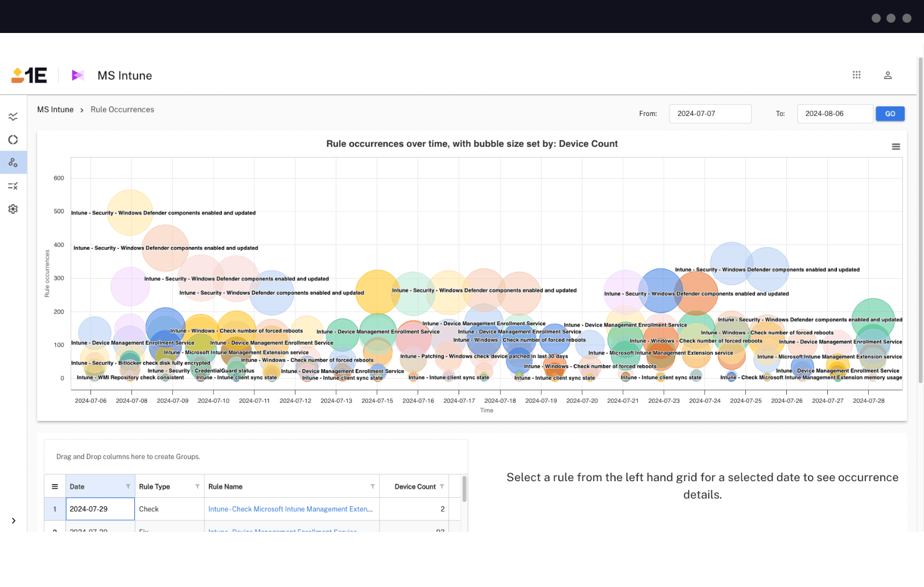The width and height of the screenshot is (924, 587).
Task: Expand the sidebar with chevron arrow
Action: 14,520
